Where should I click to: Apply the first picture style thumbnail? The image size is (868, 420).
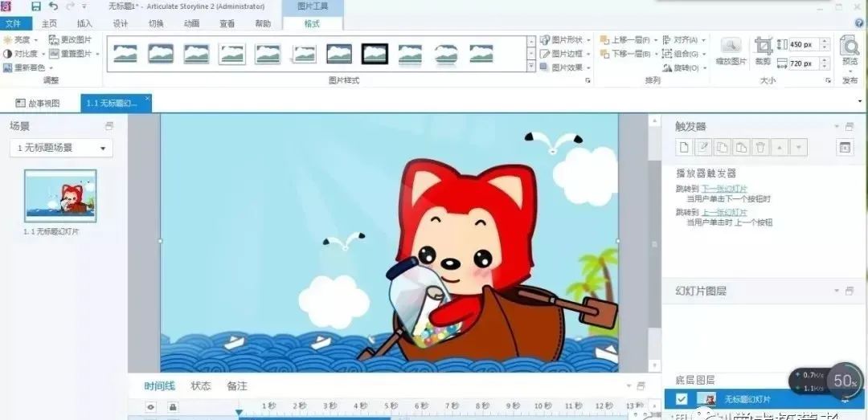(125, 54)
